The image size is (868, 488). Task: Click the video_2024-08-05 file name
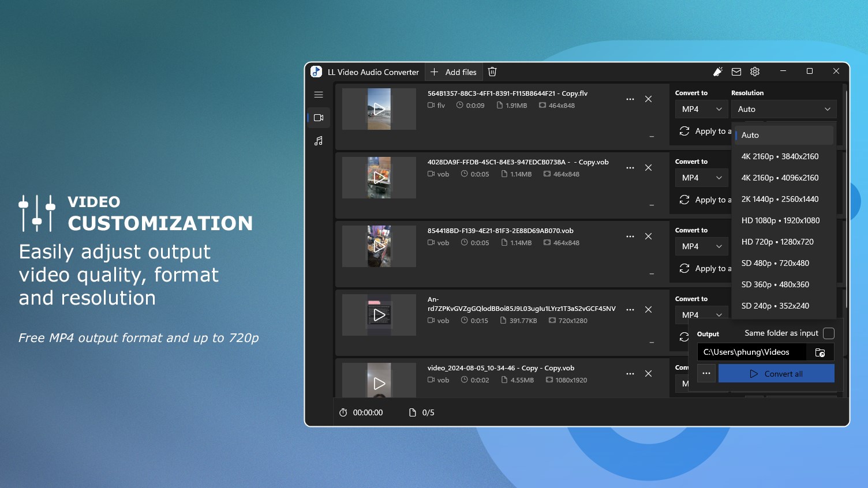tap(501, 368)
